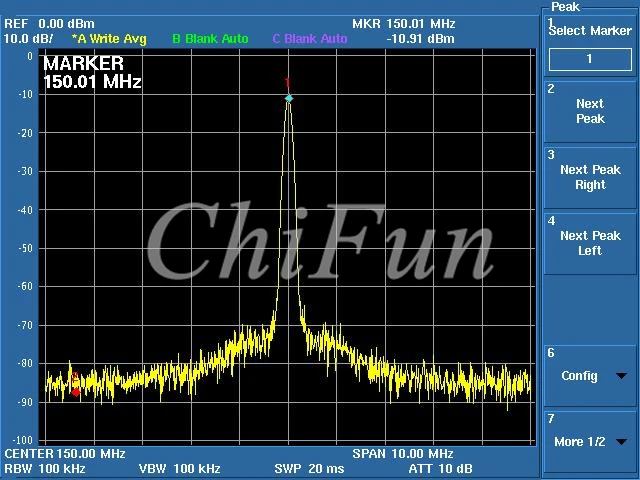Choose Next Peak Right softkey
The image size is (640, 480).
click(590, 178)
